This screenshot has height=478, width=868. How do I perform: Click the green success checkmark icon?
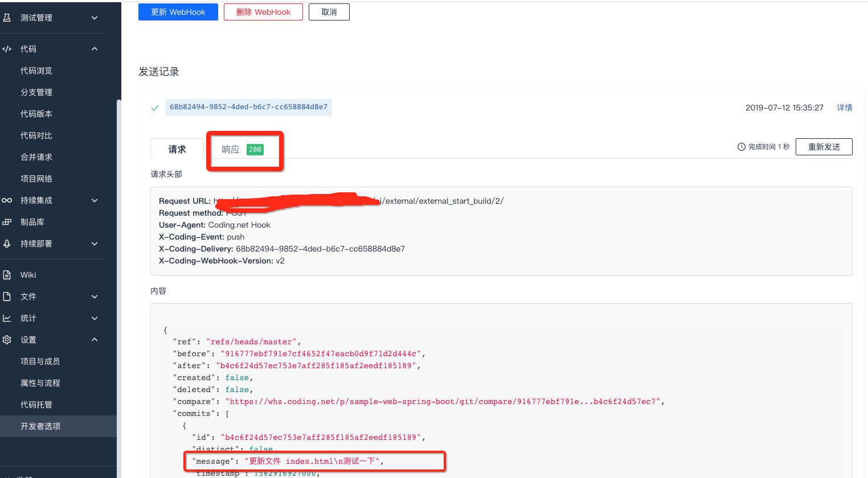tap(154, 108)
